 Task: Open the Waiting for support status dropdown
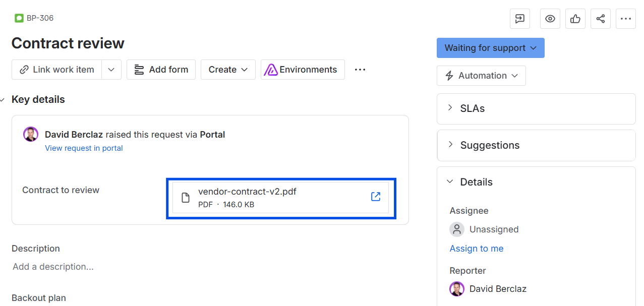491,48
